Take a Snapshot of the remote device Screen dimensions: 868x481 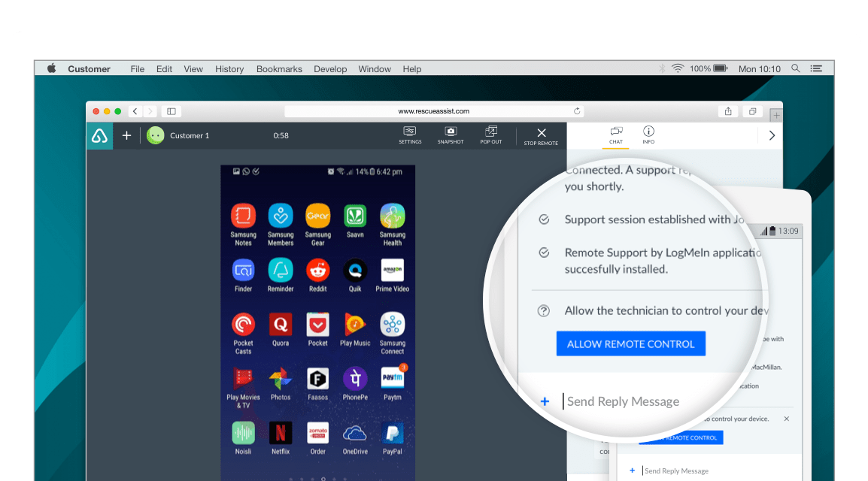coord(450,135)
